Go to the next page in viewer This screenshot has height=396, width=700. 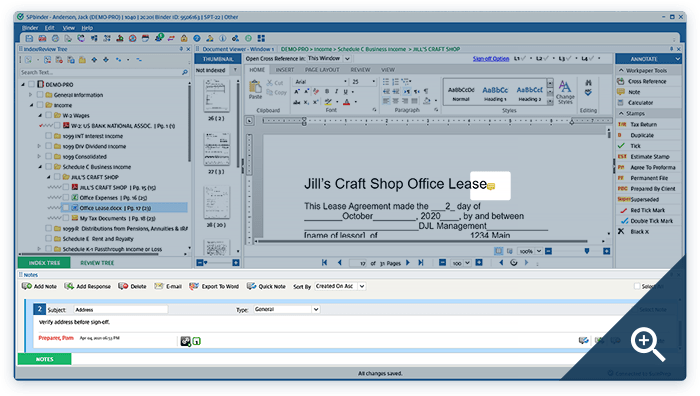[408, 263]
